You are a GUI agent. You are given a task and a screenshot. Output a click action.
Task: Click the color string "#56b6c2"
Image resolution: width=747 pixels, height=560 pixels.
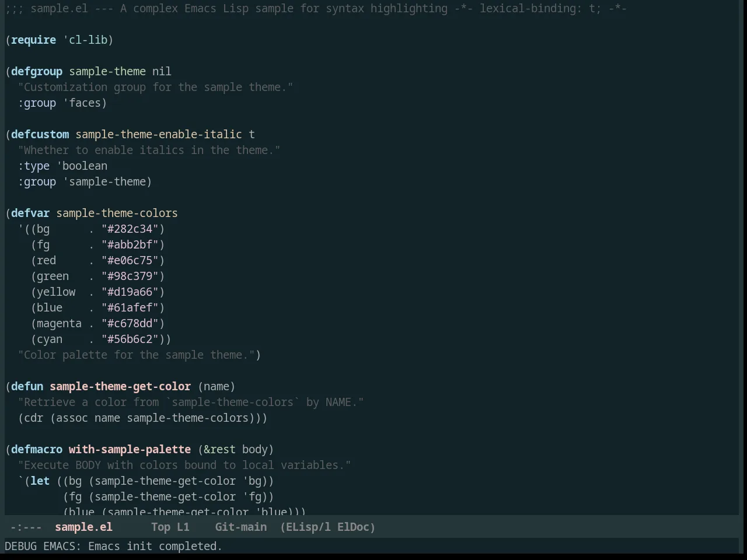(130, 339)
